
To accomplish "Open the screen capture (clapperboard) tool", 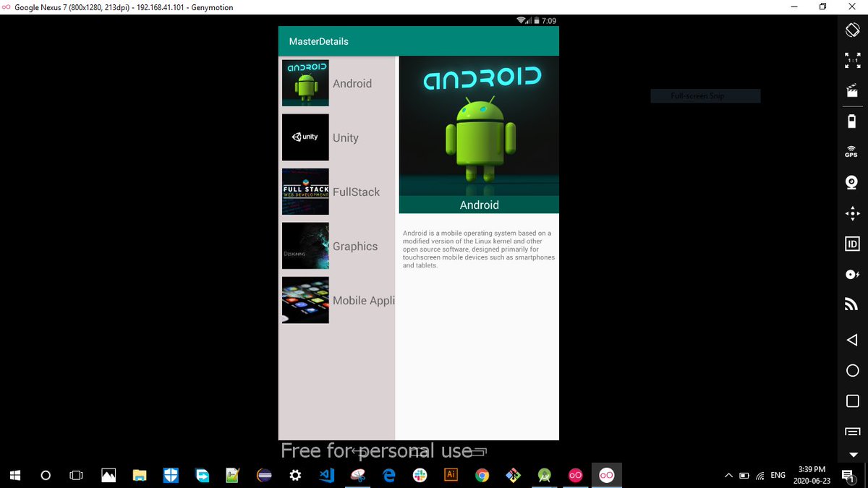I will (x=852, y=91).
